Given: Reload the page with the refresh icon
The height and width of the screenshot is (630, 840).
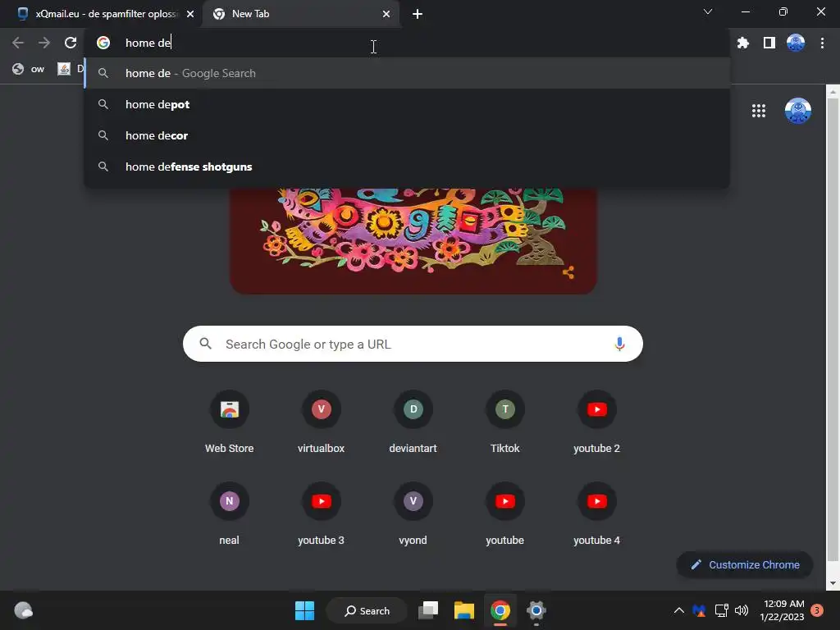Looking at the screenshot, I should click(x=71, y=43).
